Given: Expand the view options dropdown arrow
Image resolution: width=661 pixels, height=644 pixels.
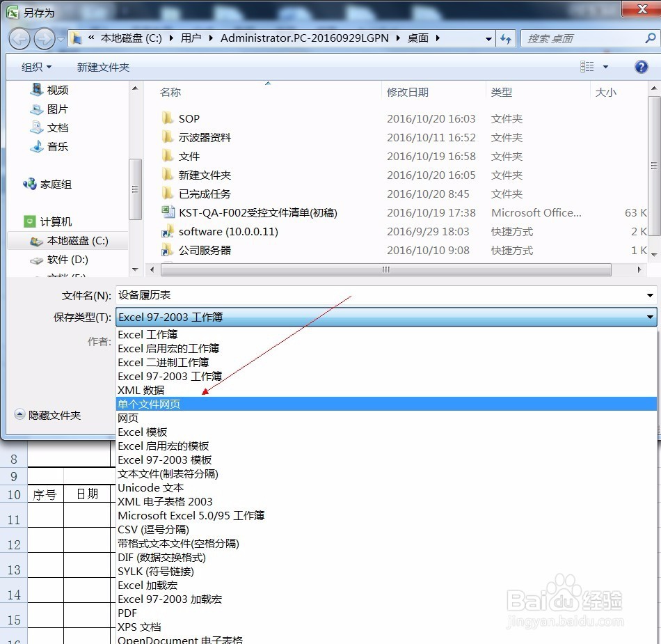Looking at the screenshot, I should 605,67.
